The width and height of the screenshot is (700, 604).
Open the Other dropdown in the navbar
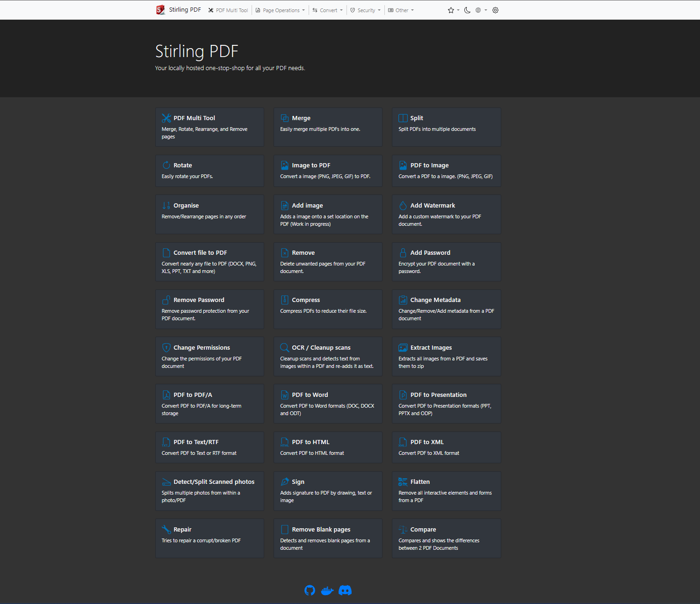(x=401, y=10)
